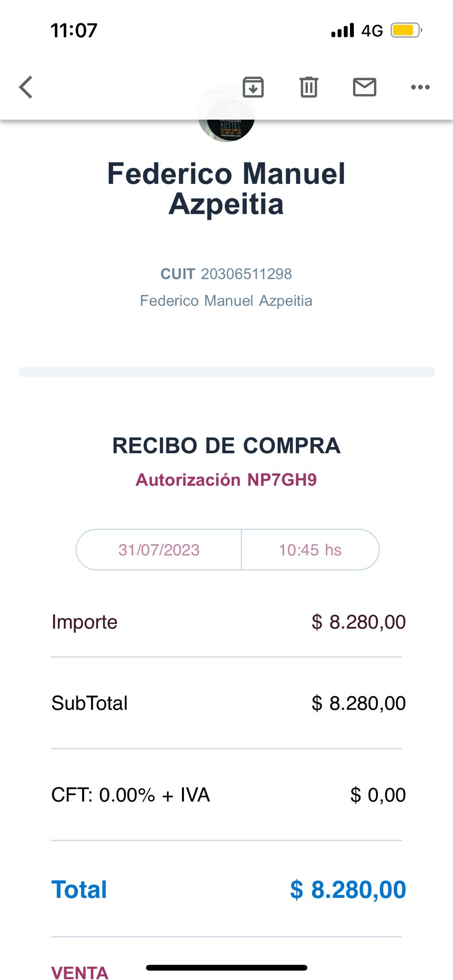Tap the blue Total $ 8.280,00 amount

click(348, 890)
